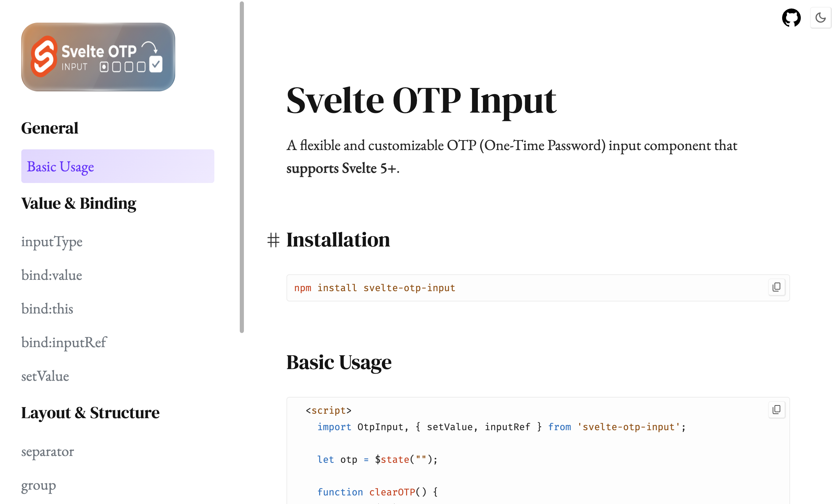The width and height of the screenshot is (832, 504).
Task: Click the Value & Binding section heading
Action: [79, 203]
